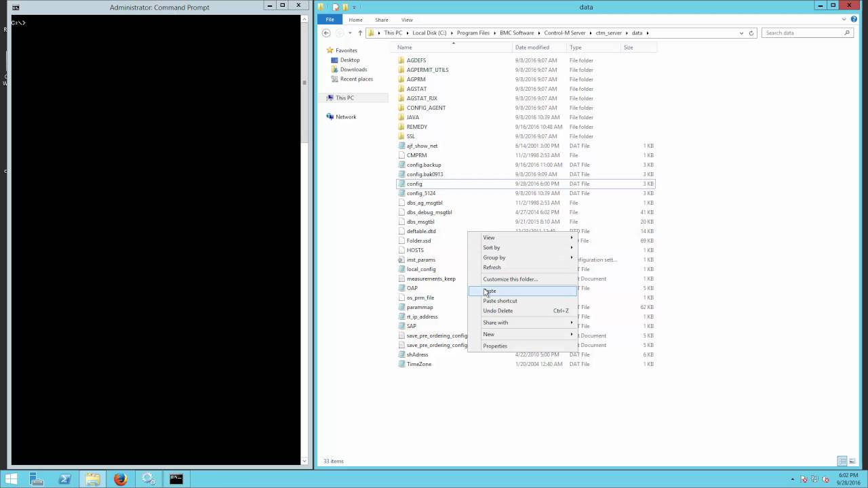The image size is (868, 488).
Task: Open the Windows Start button
Action: pos(12,479)
